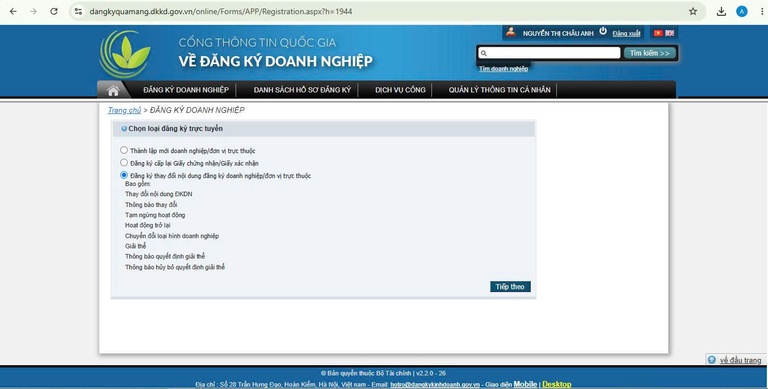This screenshot has height=389, width=768.
Task: Click the text Tạm ngừng hoạt động
Action: tap(155, 215)
